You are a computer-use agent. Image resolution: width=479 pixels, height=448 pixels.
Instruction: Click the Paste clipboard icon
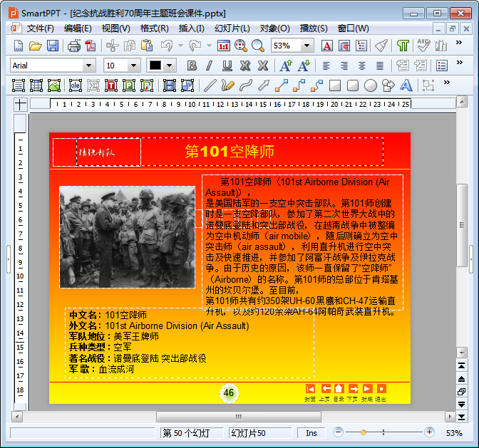(x=147, y=46)
